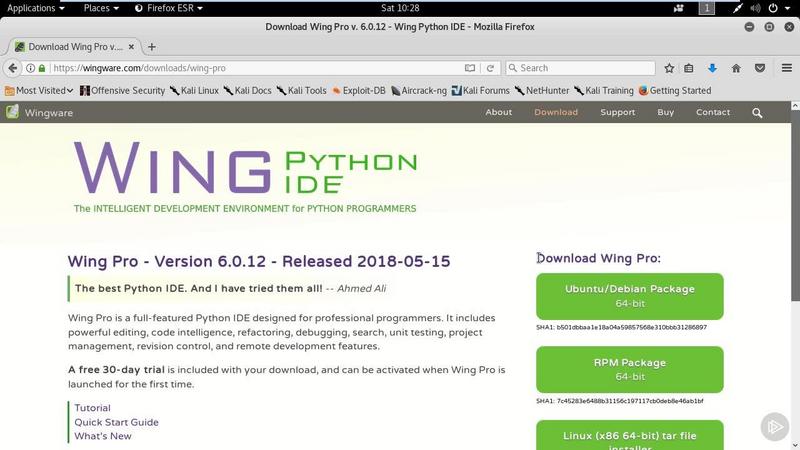
Task: Click the Wing Python IDE banner logo
Action: point(245,177)
